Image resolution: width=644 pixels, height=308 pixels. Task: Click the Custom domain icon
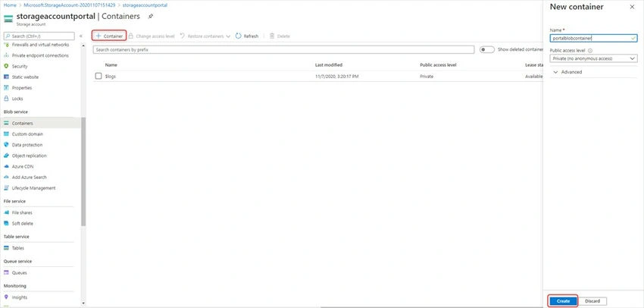[6, 134]
